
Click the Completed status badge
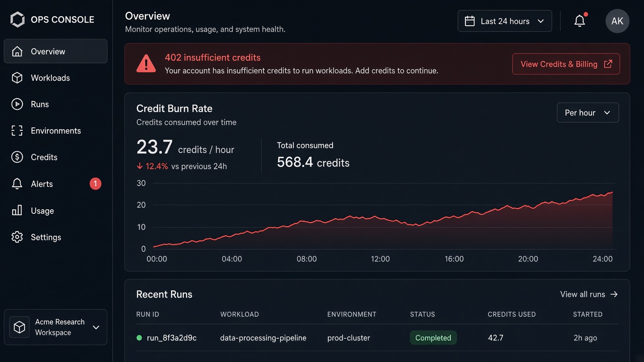pyautogui.click(x=433, y=338)
